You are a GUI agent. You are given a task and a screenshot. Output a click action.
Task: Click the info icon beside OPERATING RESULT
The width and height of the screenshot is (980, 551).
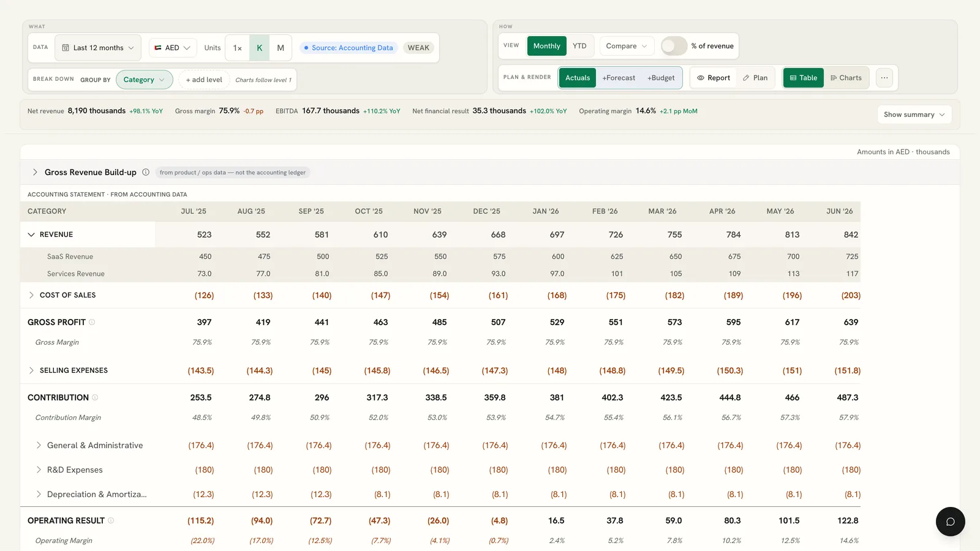[x=111, y=520]
